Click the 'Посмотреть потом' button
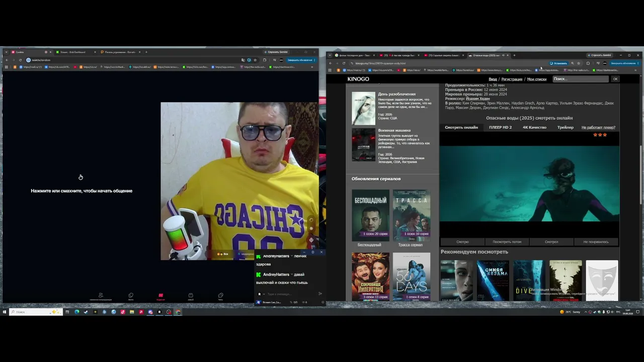644x362 pixels. pyautogui.click(x=507, y=242)
